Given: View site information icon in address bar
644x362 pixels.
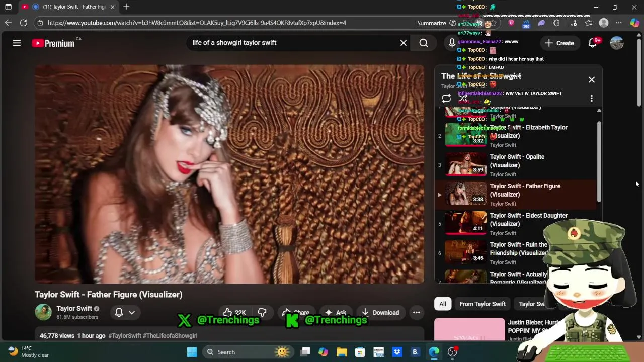Looking at the screenshot, I should point(40,23).
